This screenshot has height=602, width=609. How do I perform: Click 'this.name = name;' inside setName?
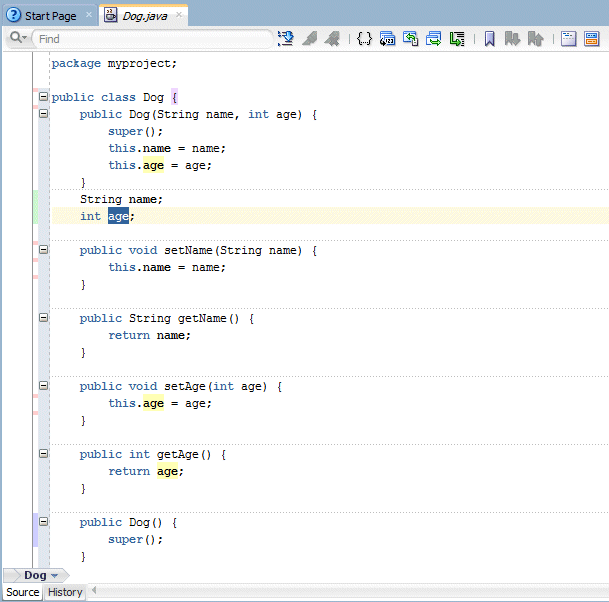pyautogui.click(x=167, y=267)
